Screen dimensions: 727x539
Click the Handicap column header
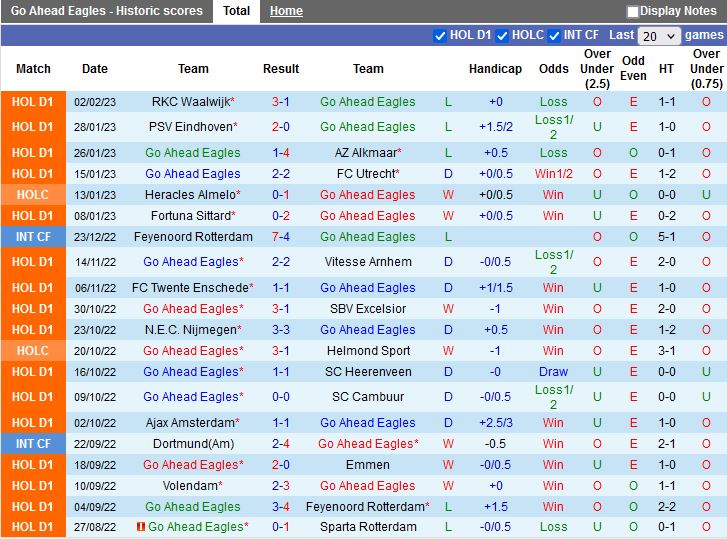[x=495, y=69]
